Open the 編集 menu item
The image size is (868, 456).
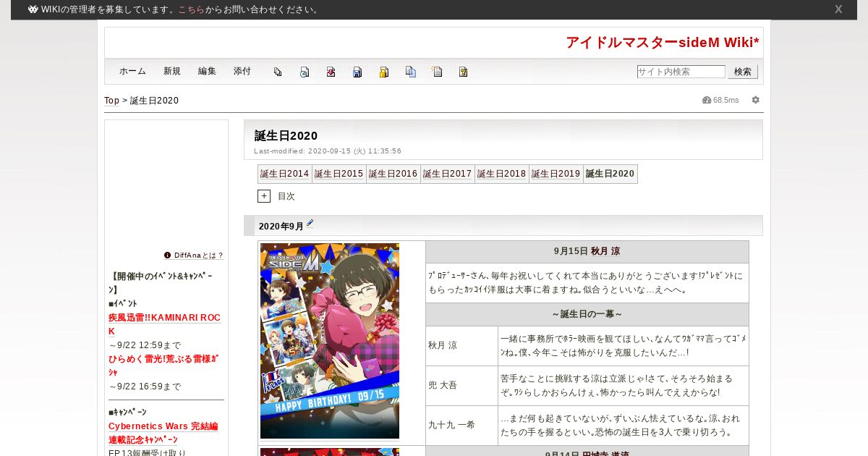[x=207, y=72]
